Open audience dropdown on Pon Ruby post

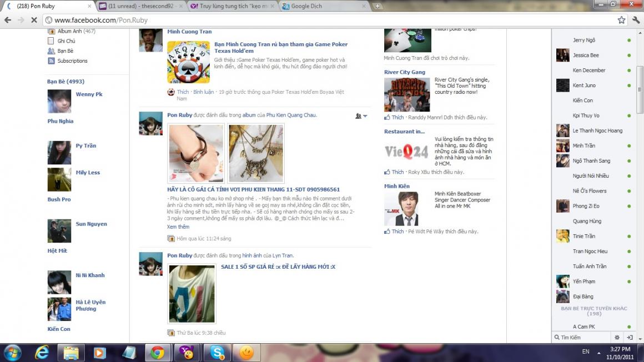click(361, 116)
